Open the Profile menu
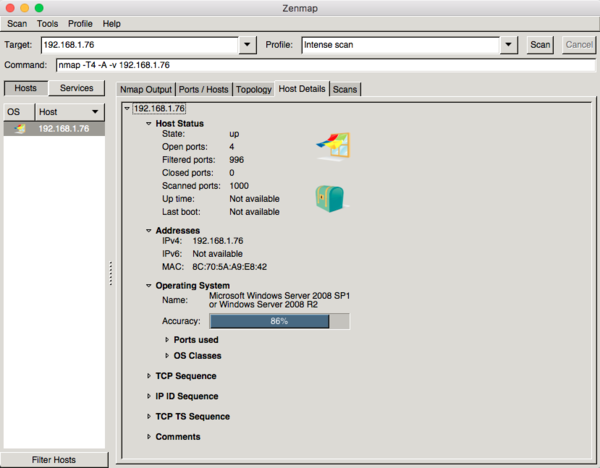The height and width of the screenshot is (468, 600). [80, 24]
